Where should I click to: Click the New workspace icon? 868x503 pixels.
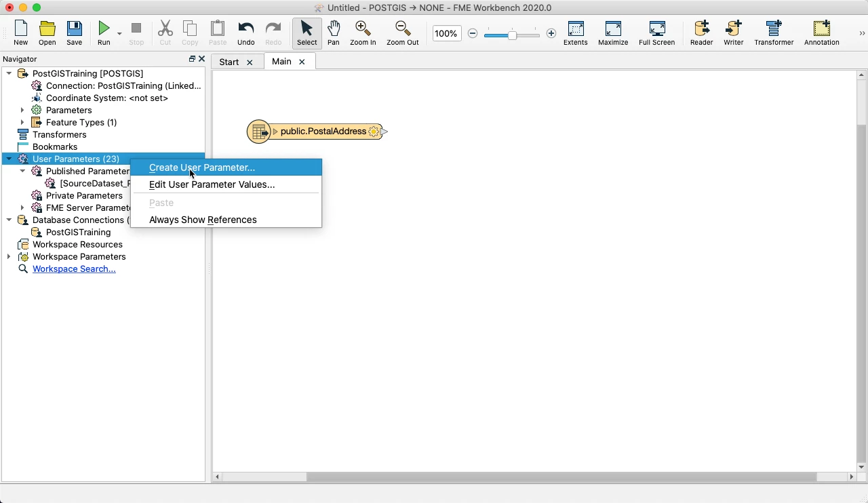(x=21, y=33)
